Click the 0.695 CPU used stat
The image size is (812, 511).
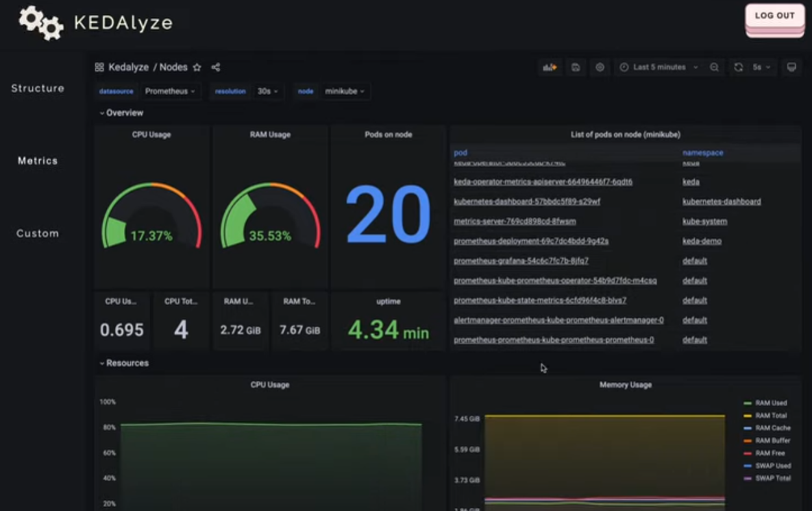coord(121,330)
